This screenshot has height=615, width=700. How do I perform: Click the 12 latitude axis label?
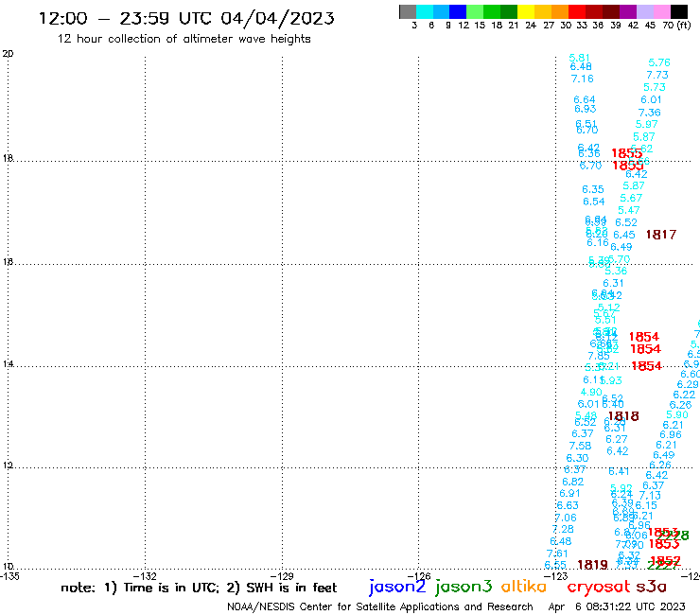pyautogui.click(x=8, y=466)
